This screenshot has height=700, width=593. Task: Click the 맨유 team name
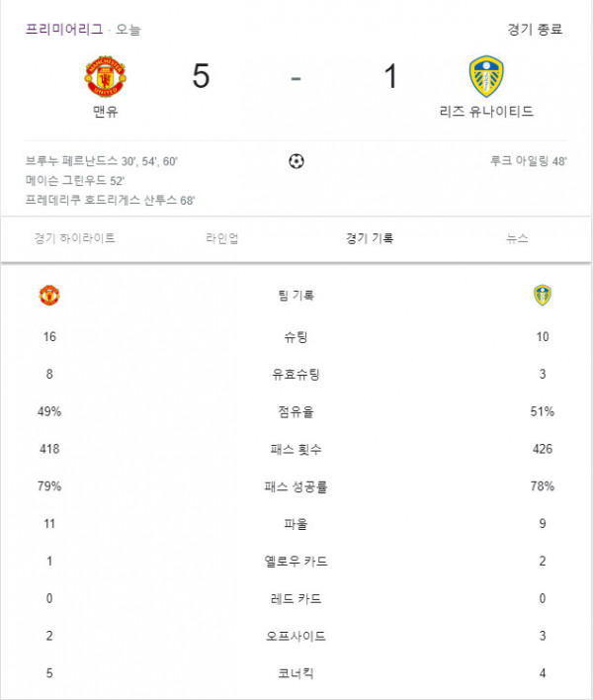[x=106, y=111]
